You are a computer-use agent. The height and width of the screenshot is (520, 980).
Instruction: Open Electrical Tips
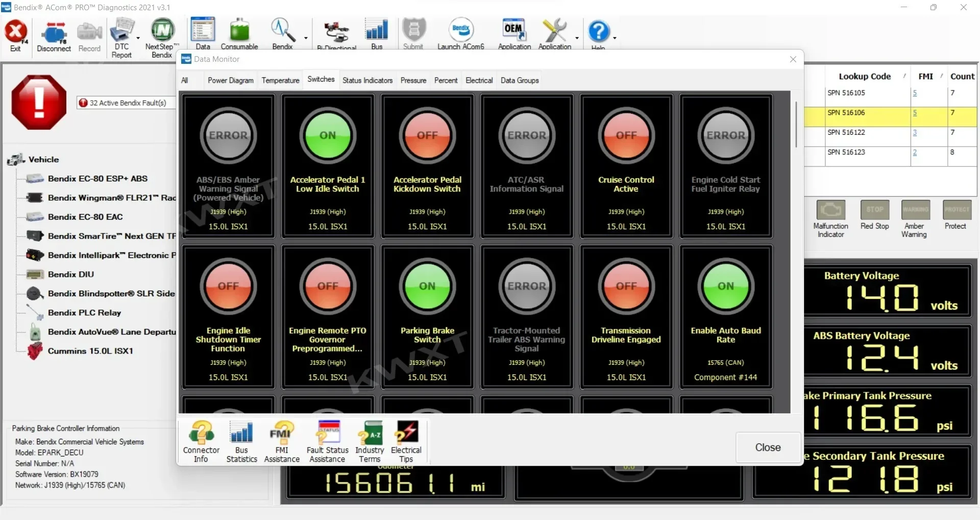point(406,441)
